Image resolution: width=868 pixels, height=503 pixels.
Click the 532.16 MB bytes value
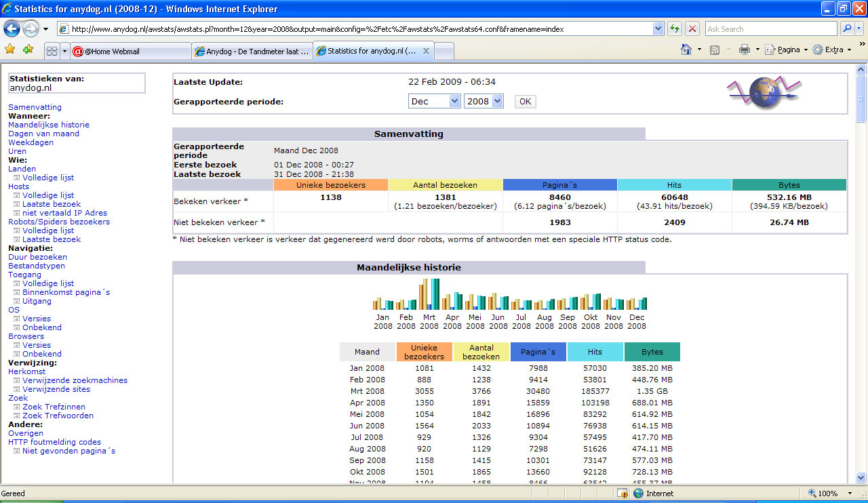pos(789,197)
